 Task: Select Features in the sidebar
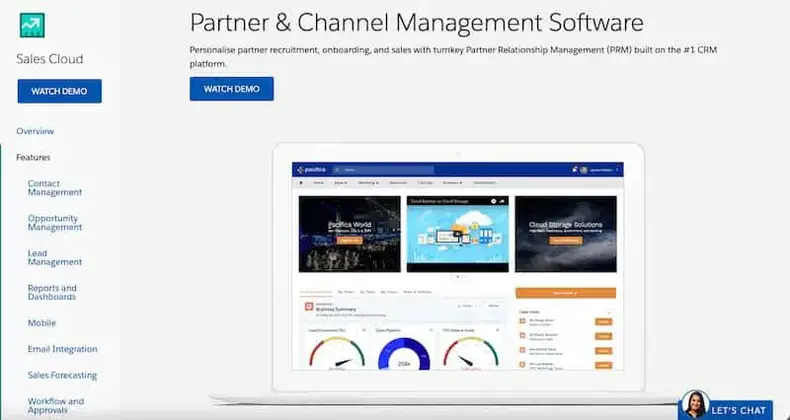pyautogui.click(x=33, y=157)
